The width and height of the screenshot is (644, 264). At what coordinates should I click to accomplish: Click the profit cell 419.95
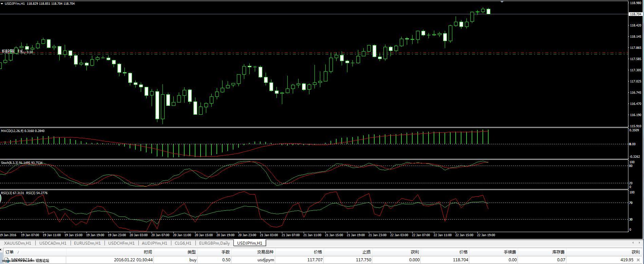(x=627, y=260)
